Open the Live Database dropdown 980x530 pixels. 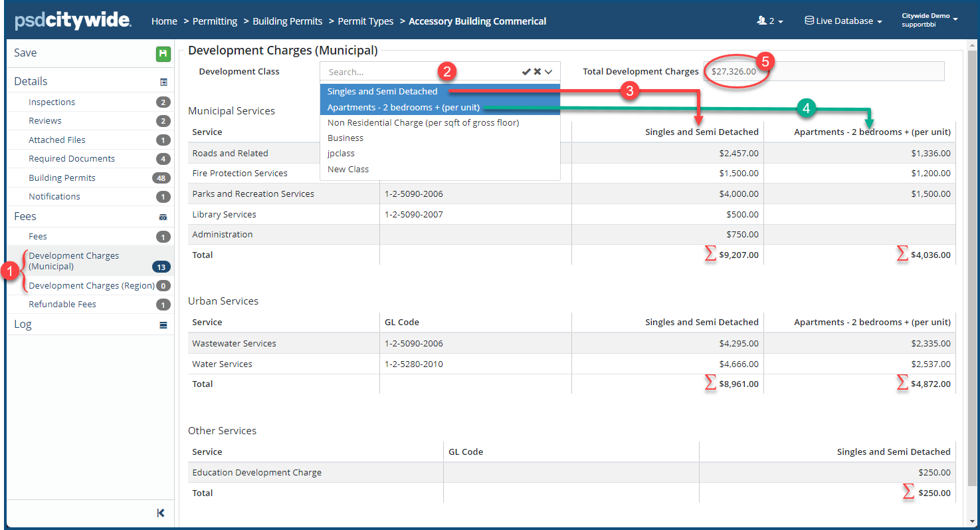(x=843, y=21)
